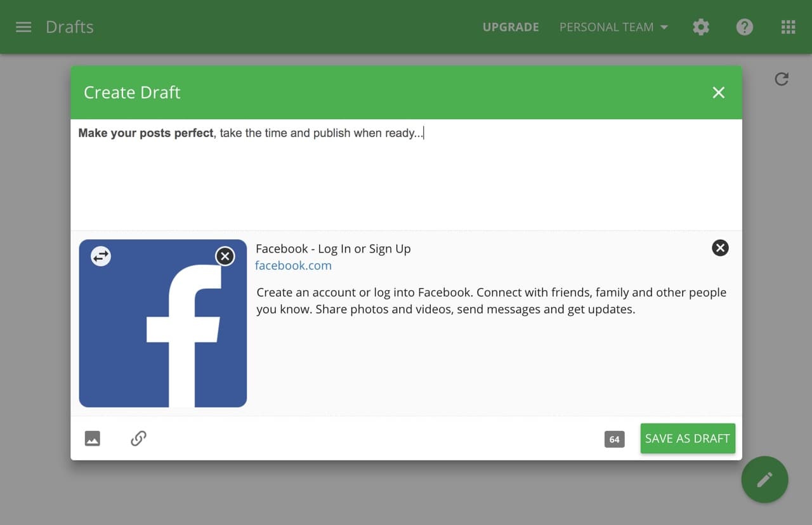Click the pencil compose floating button
This screenshot has height=525, width=812.
coord(765,479)
